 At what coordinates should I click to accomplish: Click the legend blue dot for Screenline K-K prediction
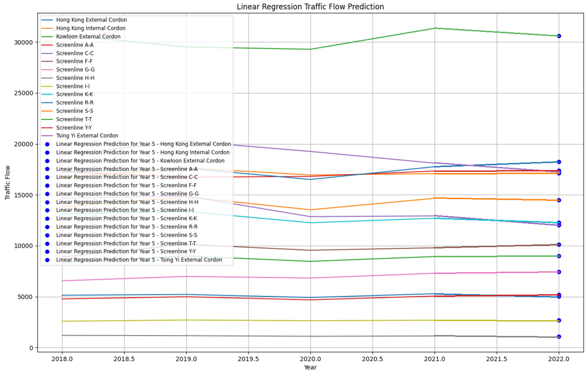(47, 219)
